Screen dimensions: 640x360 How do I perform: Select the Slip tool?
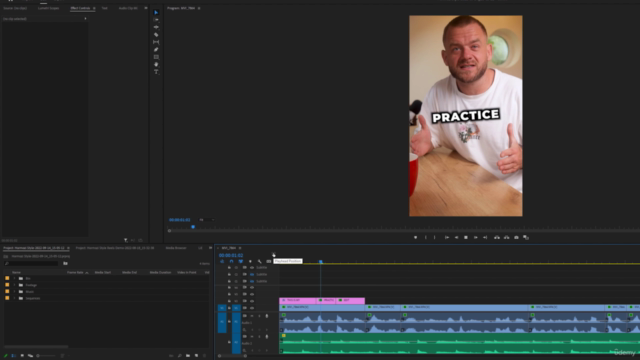(156, 42)
